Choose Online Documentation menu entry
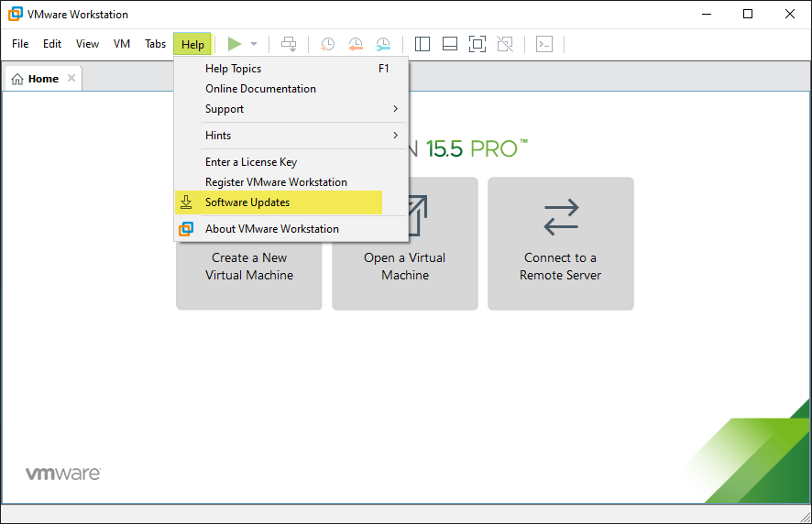The image size is (812, 524). click(291, 89)
